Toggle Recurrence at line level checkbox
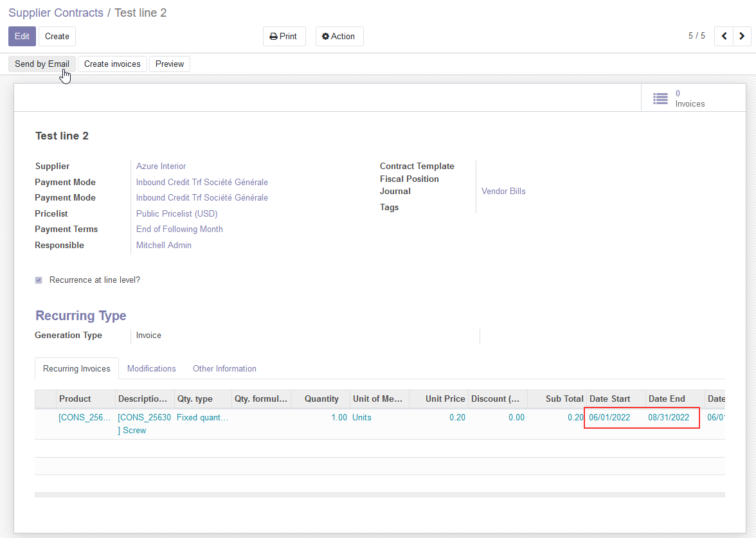The height and width of the screenshot is (538, 756). pos(39,280)
